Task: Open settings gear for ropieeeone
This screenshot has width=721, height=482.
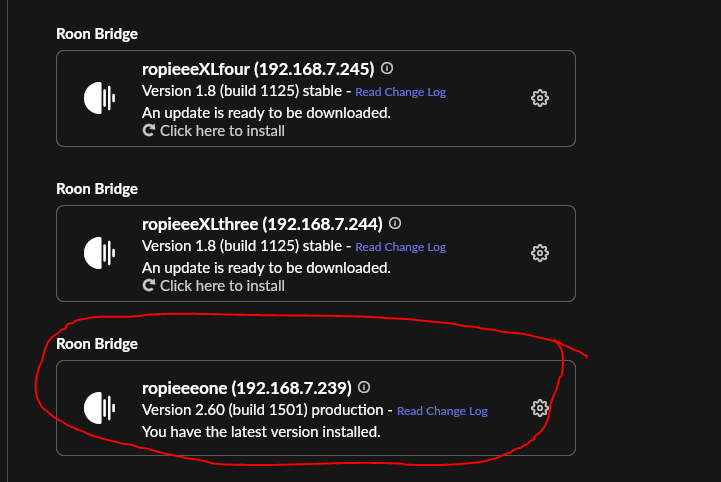Action: click(x=540, y=408)
